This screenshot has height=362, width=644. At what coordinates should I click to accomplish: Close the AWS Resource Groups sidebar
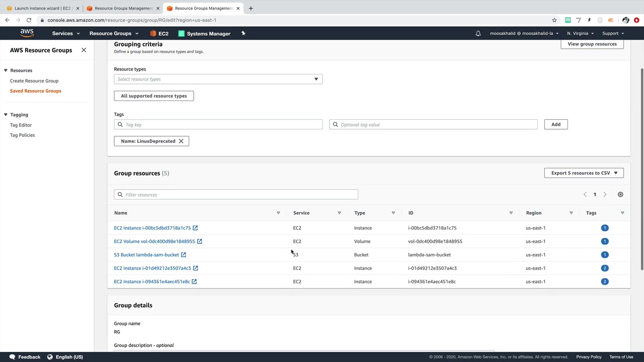pyautogui.click(x=84, y=50)
